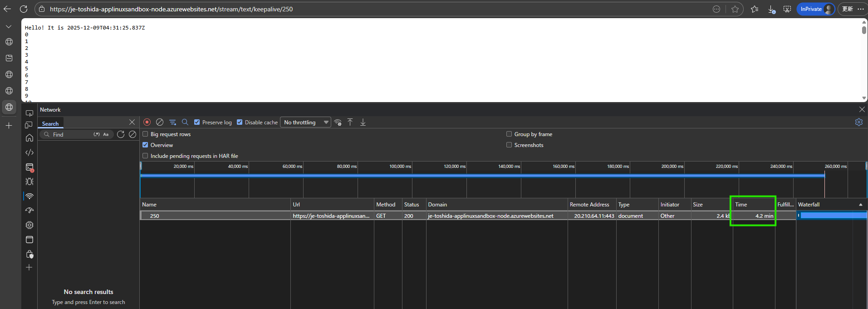Enable Include pending requests in HAR file
This screenshot has width=868, height=309.
145,156
